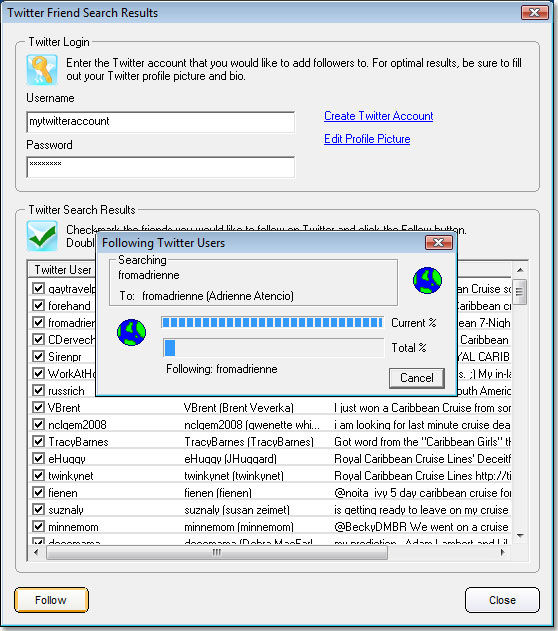558x631 pixels.
Task: Click into the Username input field
Action: click(x=161, y=122)
